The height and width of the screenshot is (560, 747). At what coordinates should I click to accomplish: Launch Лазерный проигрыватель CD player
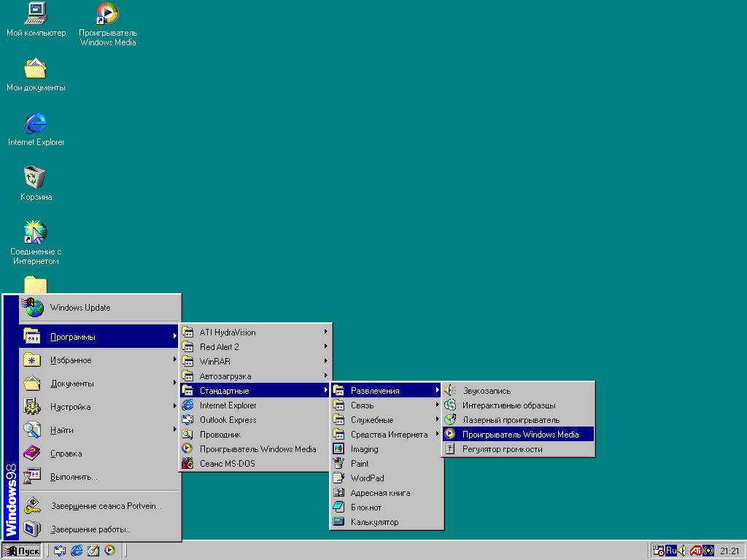(x=519, y=419)
